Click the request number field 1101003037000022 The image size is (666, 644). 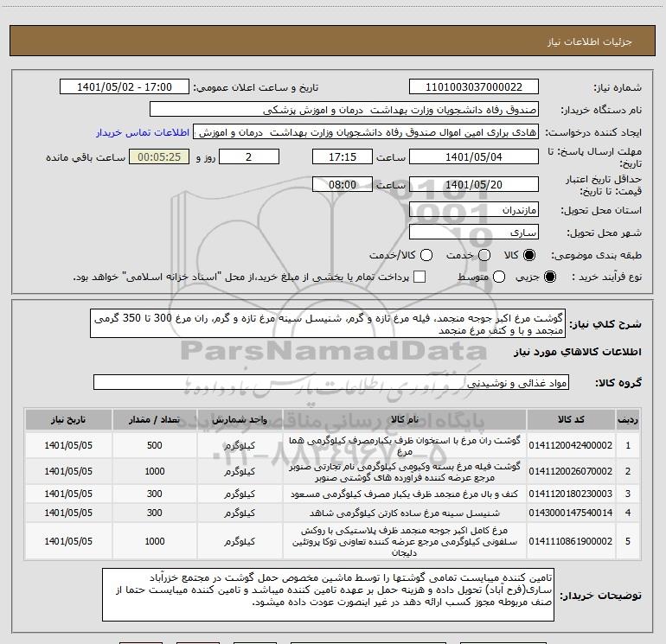coord(474,87)
